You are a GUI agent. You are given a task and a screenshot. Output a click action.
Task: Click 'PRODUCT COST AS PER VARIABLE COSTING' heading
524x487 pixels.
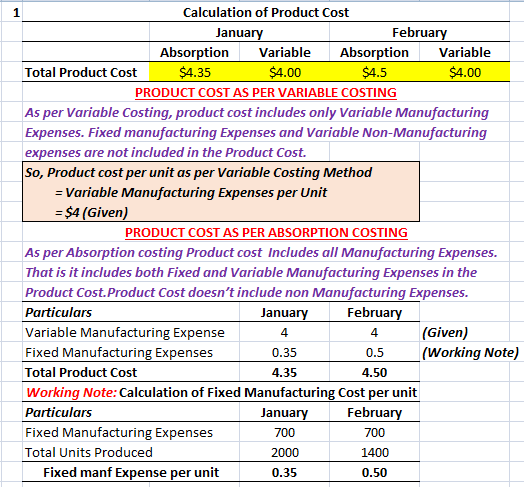click(266, 93)
